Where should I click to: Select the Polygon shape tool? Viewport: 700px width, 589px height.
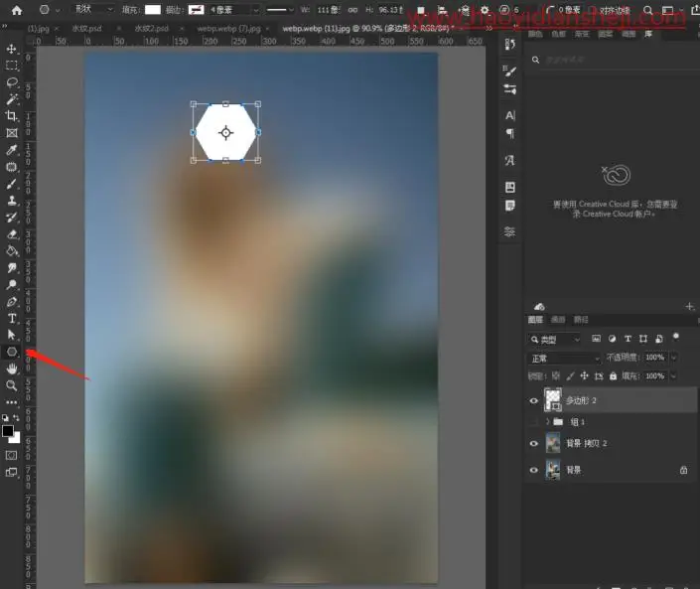tap(12, 352)
